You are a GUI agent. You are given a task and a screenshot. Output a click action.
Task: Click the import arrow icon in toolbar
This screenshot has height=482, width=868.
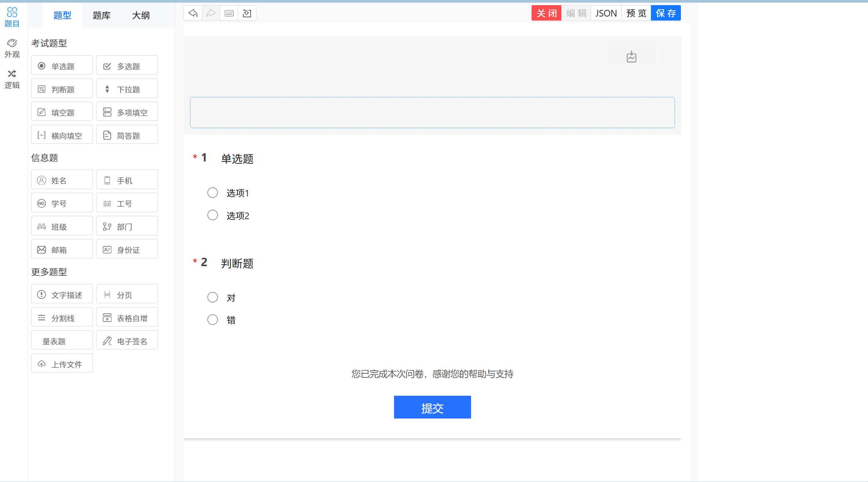[247, 13]
